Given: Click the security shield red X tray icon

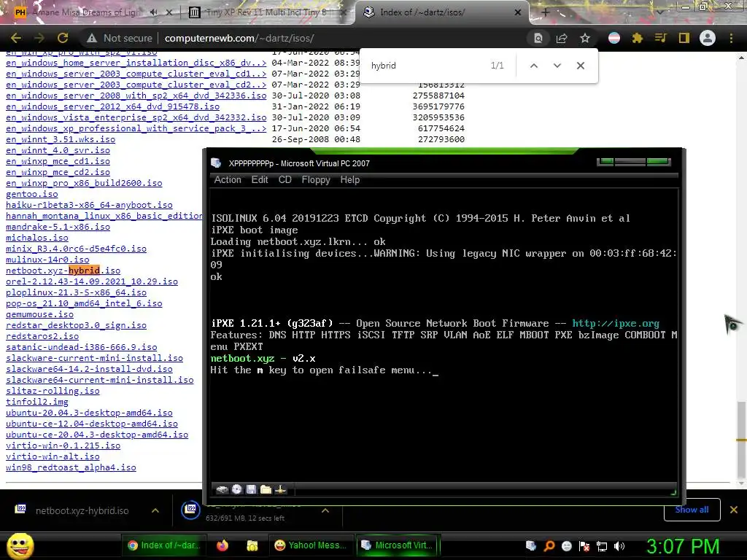Looking at the screenshot, I should (x=584, y=546).
